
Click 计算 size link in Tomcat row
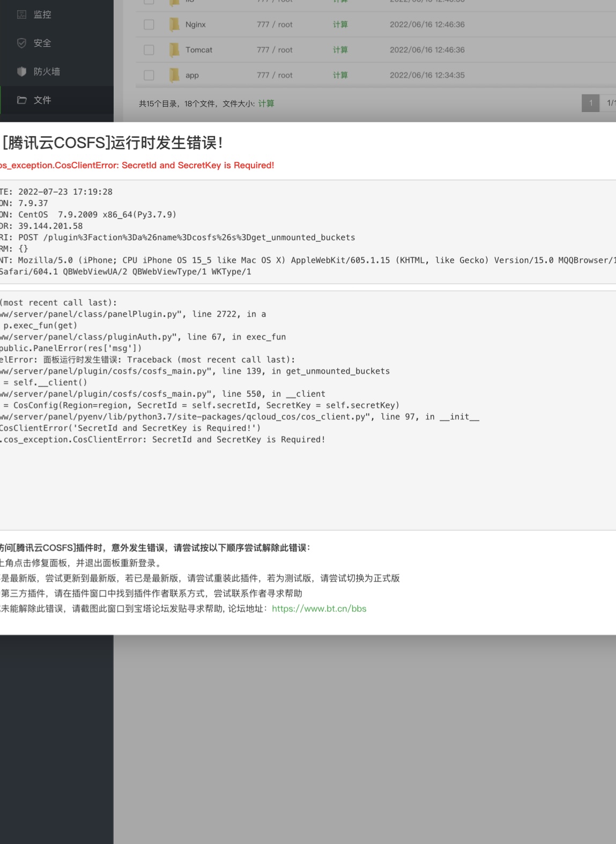(340, 50)
